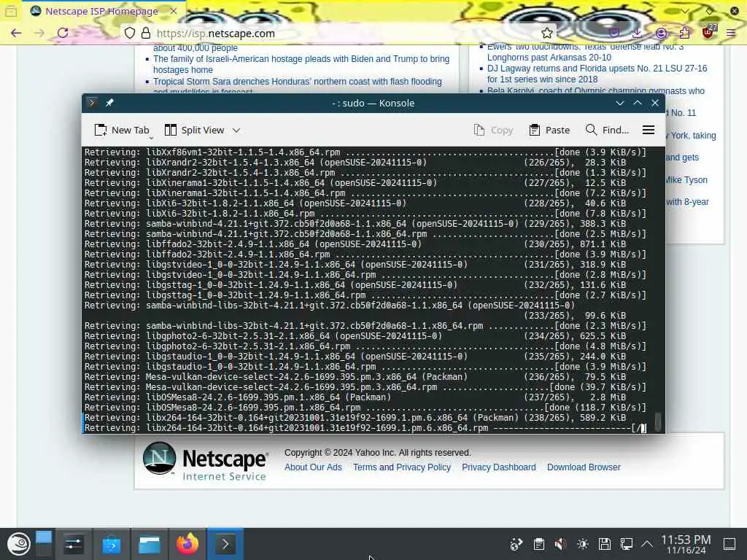Open System Settings from the taskbar

pos(74,544)
